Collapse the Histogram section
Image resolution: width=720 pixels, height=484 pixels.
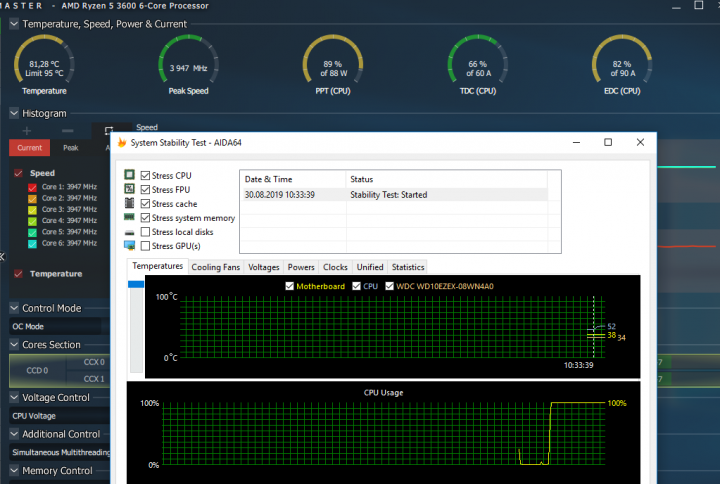[14, 113]
